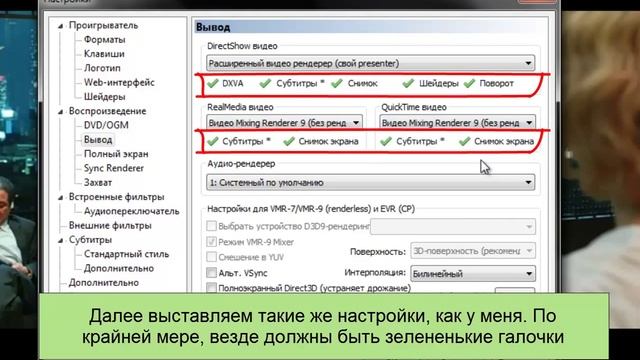Select Субтитры tree label
The width and height of the screenshot is (640, 360).
tap(90, 240)
